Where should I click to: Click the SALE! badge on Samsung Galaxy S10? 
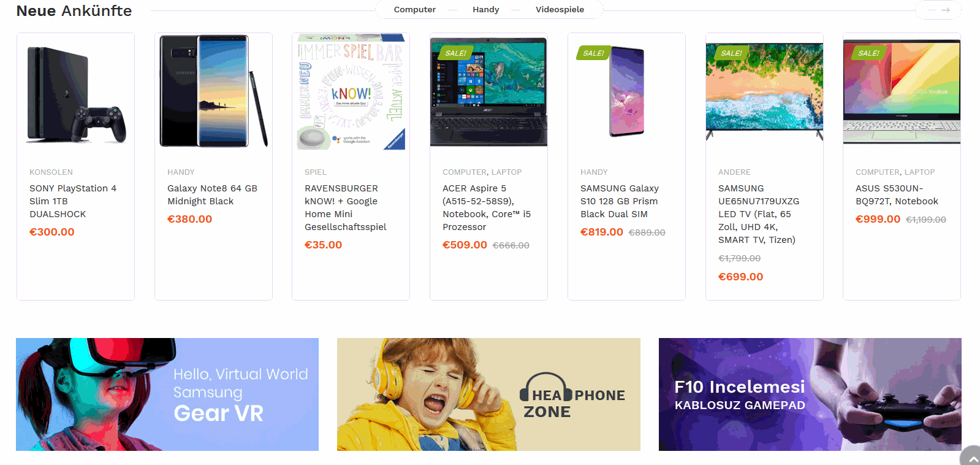pyautogui.click(x=593, y=53)
